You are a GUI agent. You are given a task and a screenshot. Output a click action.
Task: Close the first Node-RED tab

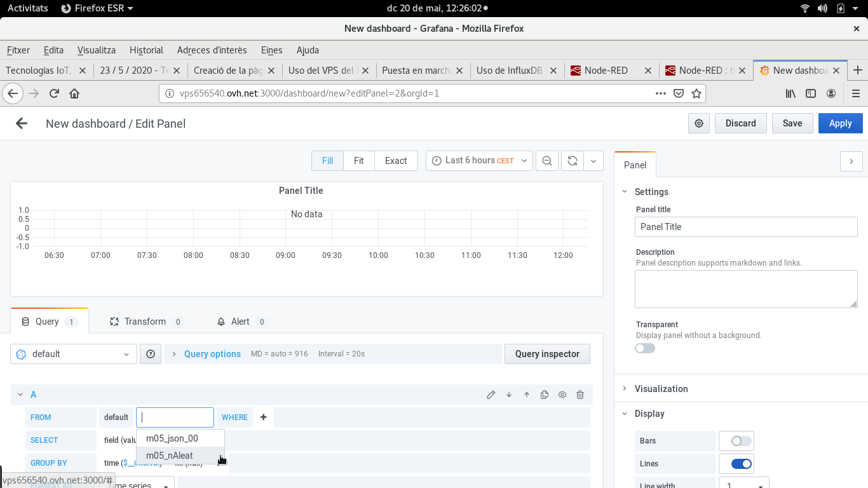click(x=648, y=71)
